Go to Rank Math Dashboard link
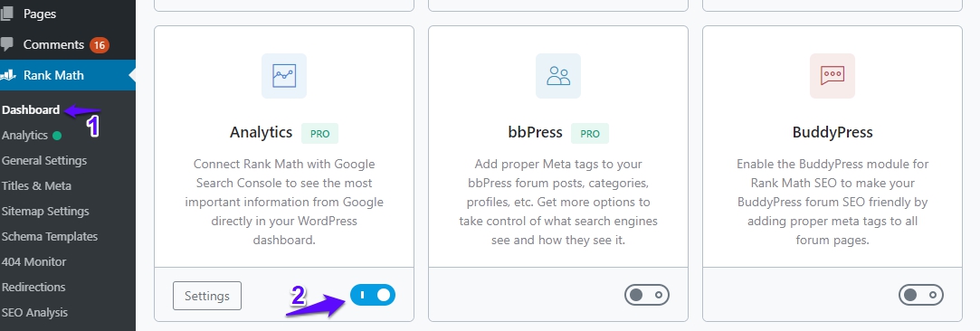The height and width of the screenshot is (331, 980). [x=31, y=110]
